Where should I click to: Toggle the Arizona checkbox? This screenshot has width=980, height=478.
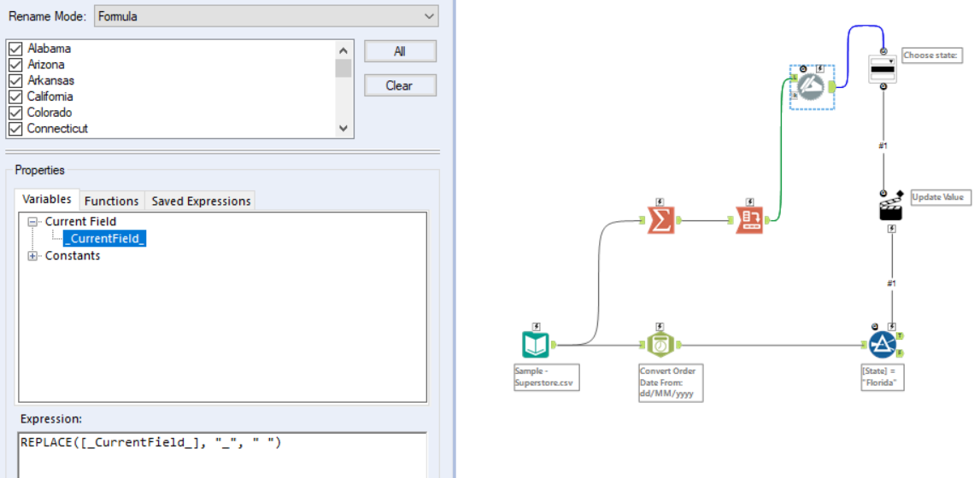pyautogui.click(x=16, y=65)
